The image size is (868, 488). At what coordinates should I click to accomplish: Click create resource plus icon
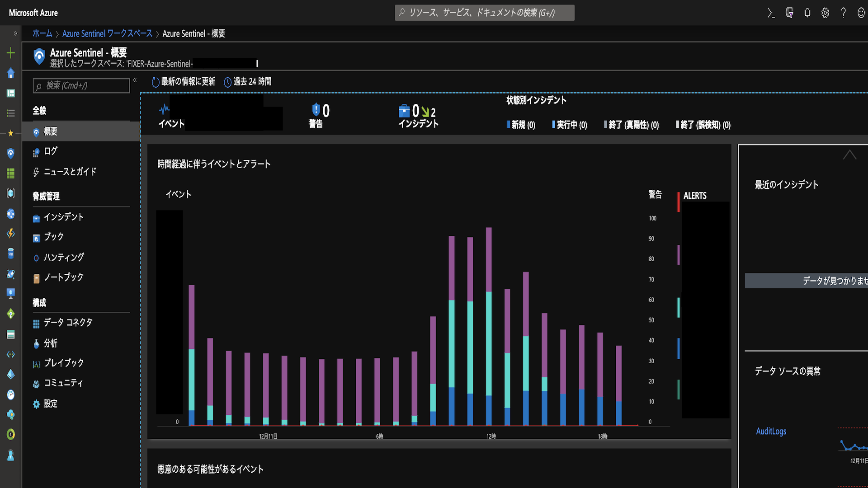click(11, 53)
